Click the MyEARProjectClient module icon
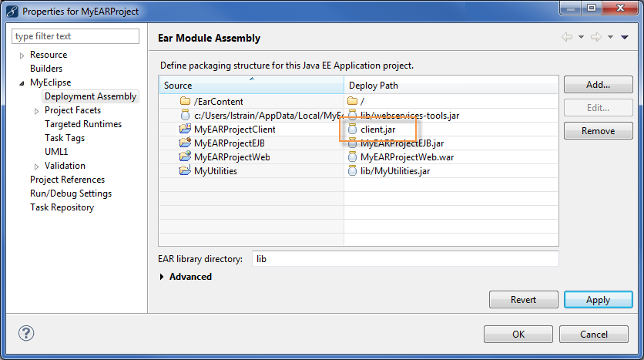Viewport: 644px width, 360px height. pos(185,130)
